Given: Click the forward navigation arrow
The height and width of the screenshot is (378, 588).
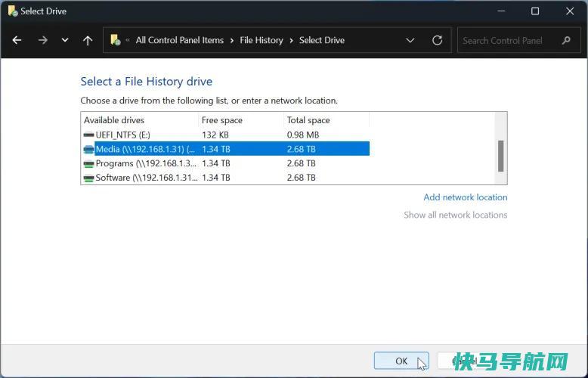Looking at the screenshot, I should pos(43,40).
